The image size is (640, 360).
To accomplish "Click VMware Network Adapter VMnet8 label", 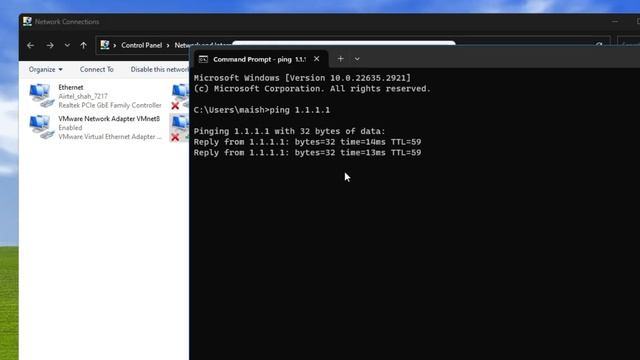I will [x=109, y=119].
